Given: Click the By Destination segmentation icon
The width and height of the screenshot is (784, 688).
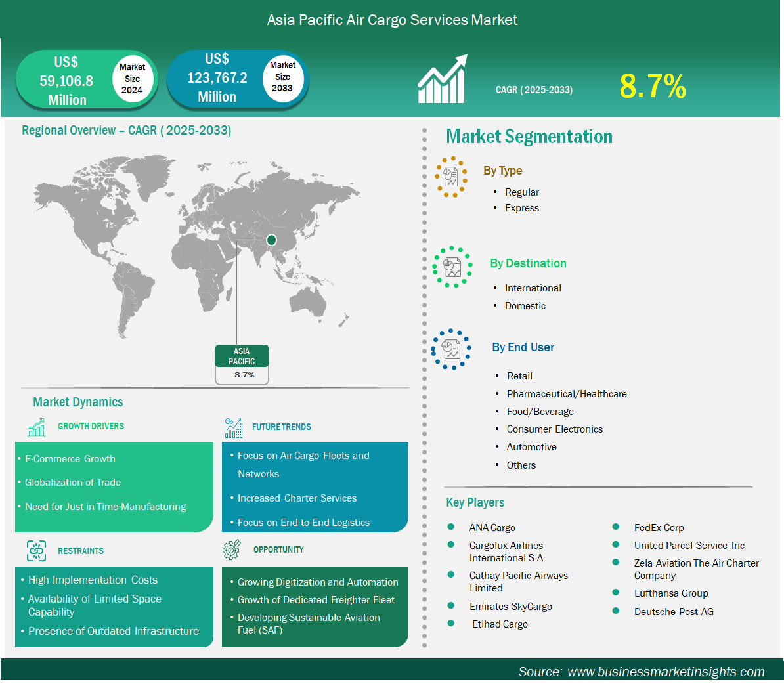Looking at the screenshot, I should click(x=452, y=267).
